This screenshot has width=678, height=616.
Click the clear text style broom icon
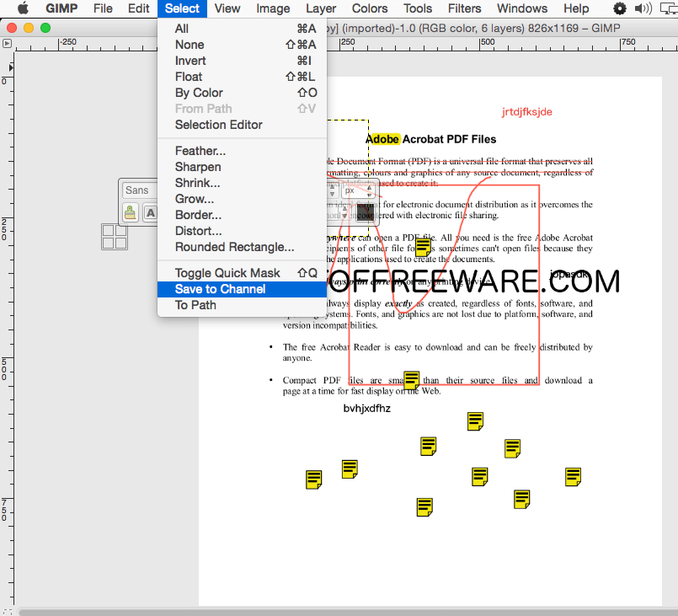(131, 212)
